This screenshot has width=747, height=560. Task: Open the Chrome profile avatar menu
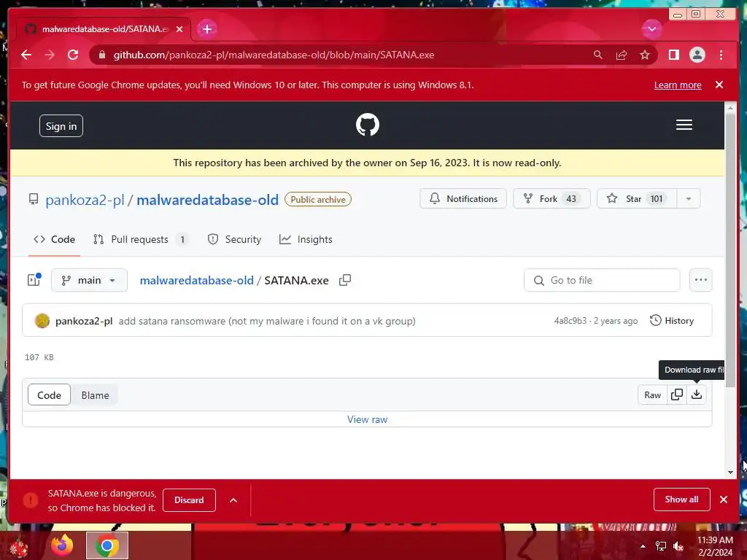click(697, 55)
